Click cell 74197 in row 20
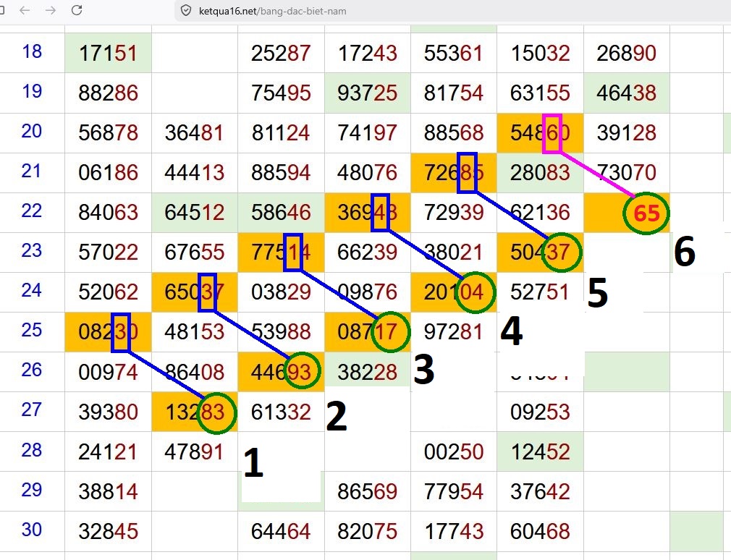Screen dimensions: 731x560 pos(368,133)
